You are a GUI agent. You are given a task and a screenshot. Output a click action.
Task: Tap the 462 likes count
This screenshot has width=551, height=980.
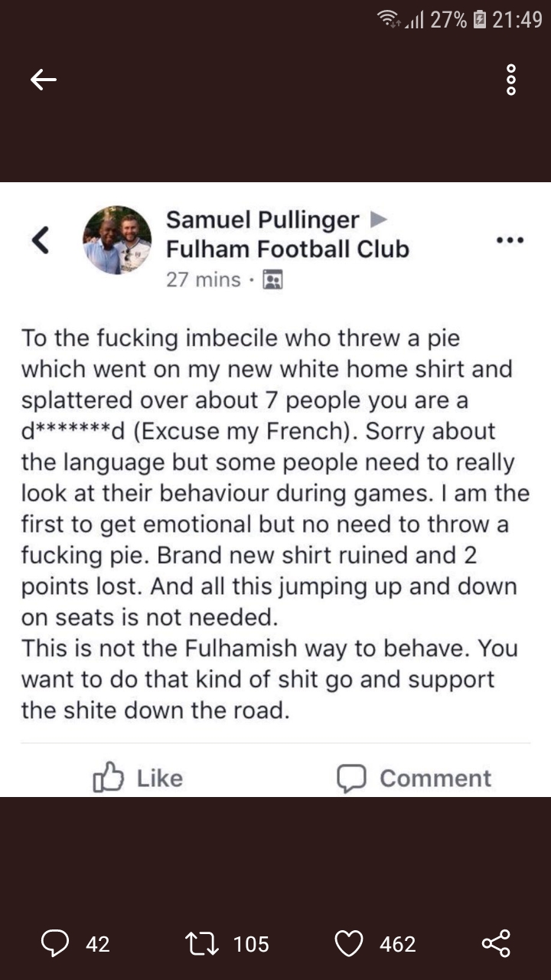398,944
